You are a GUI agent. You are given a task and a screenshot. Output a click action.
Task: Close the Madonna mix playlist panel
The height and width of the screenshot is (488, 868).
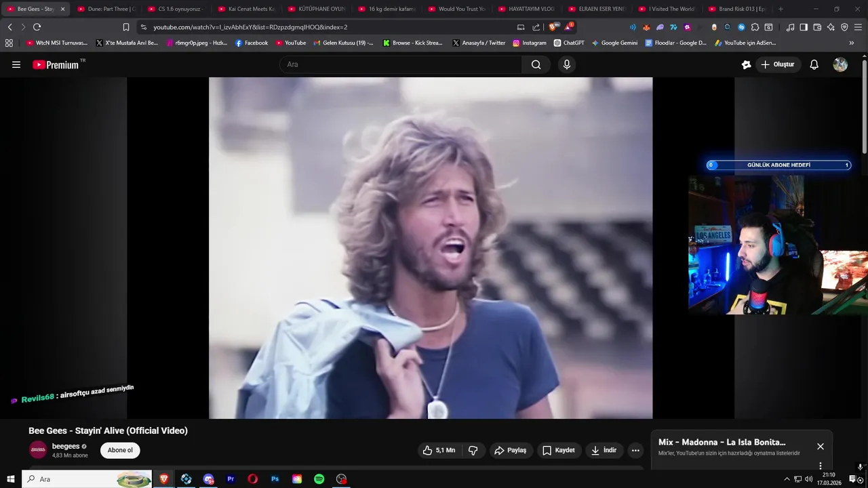pos(821,446)
